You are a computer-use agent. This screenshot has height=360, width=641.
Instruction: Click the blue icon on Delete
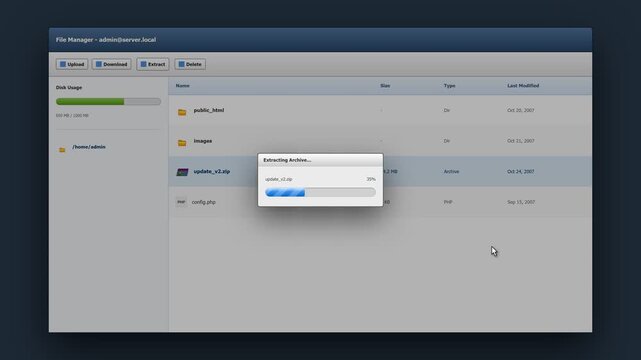click(x=182, y=64)
